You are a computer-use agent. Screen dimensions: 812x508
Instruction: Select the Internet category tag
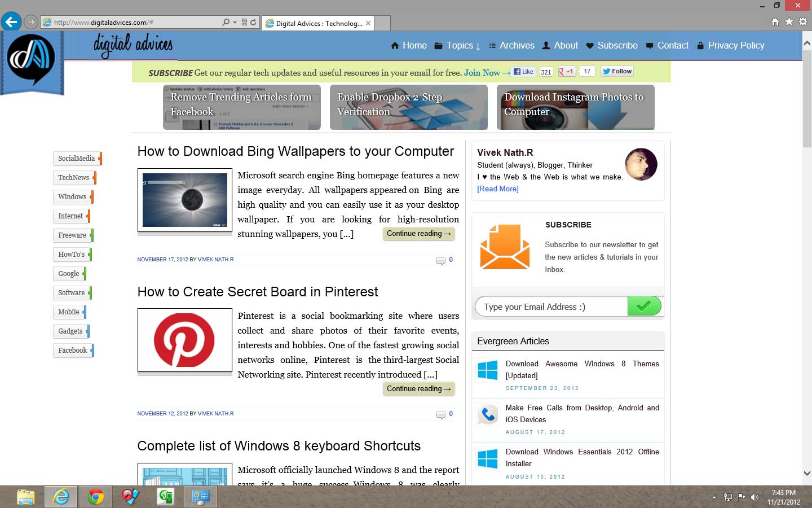(x=71, y=216)
